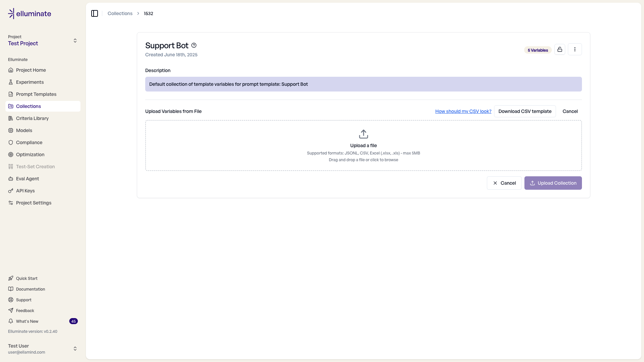644x362 pixels.
Task: Open the three-dot options menu
Action: [575, 49]
